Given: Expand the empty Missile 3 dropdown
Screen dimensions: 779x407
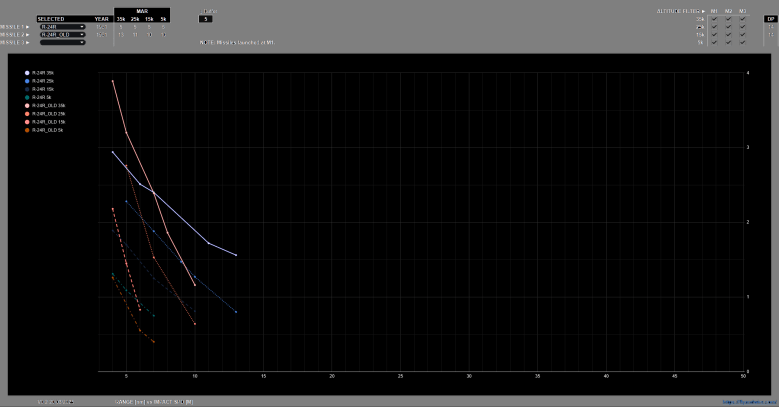Looking at the screenshot, I should tap(63, 43).
